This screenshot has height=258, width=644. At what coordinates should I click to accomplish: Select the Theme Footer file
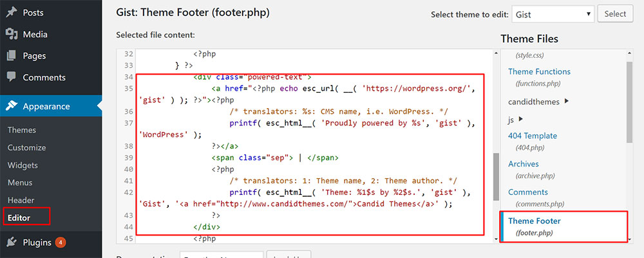coord(534,221)
